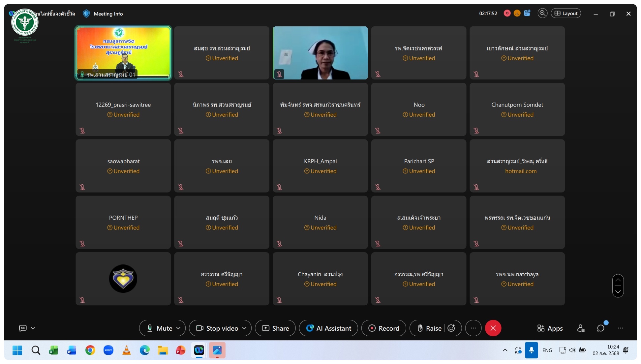
Task: Toggle the Record button
Action: (x=384, y=328)
